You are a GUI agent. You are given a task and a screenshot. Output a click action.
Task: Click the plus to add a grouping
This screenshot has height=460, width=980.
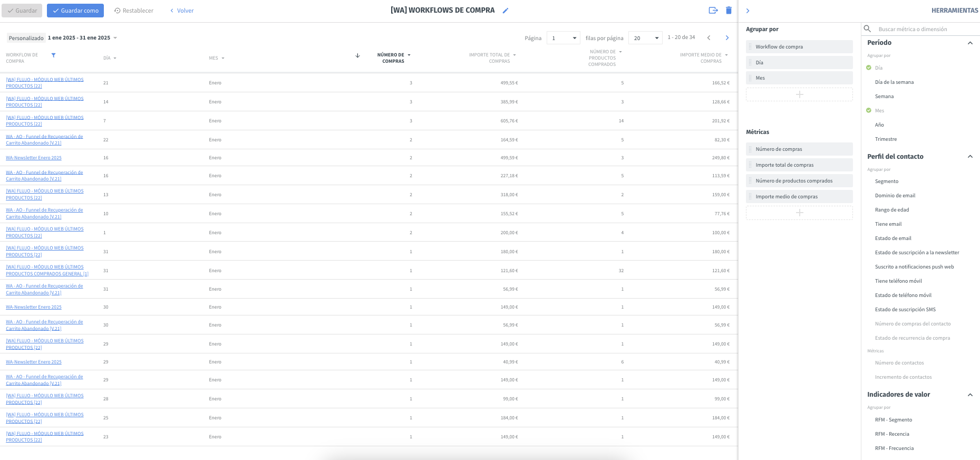(x=799, y=94)
